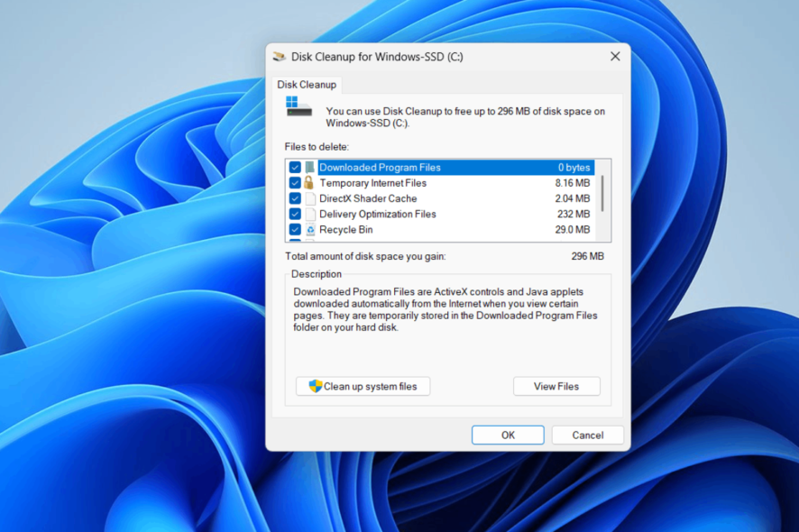Screen dimensions: 799x532
Task: Click the Downloaded Program Files row icon
Action: [x=310, y=167]
